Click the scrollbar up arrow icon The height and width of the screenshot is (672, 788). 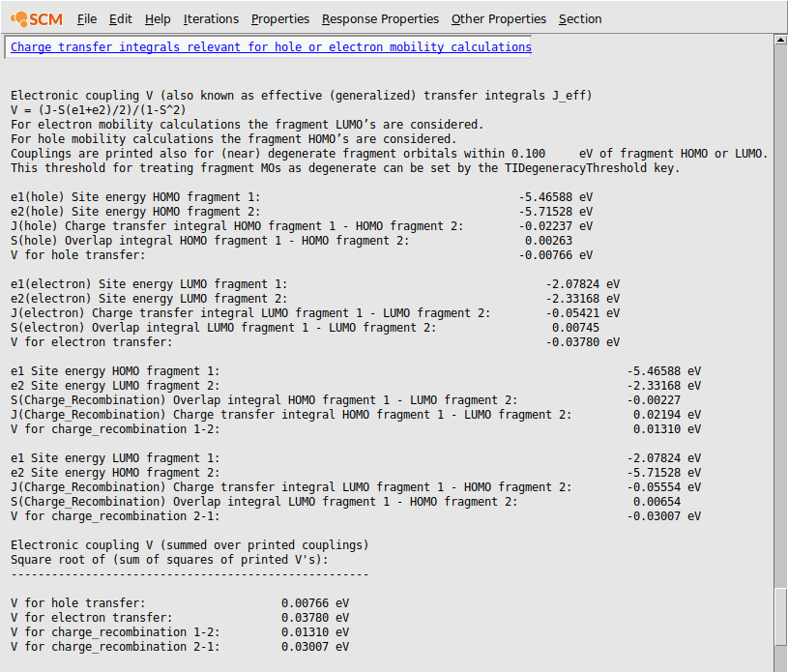coord(778,40)
